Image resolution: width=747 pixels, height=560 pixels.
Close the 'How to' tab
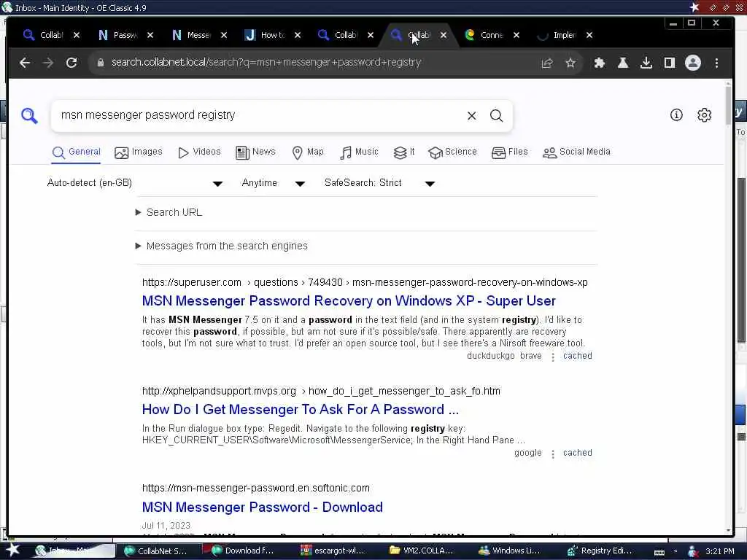tap(298, 35)
